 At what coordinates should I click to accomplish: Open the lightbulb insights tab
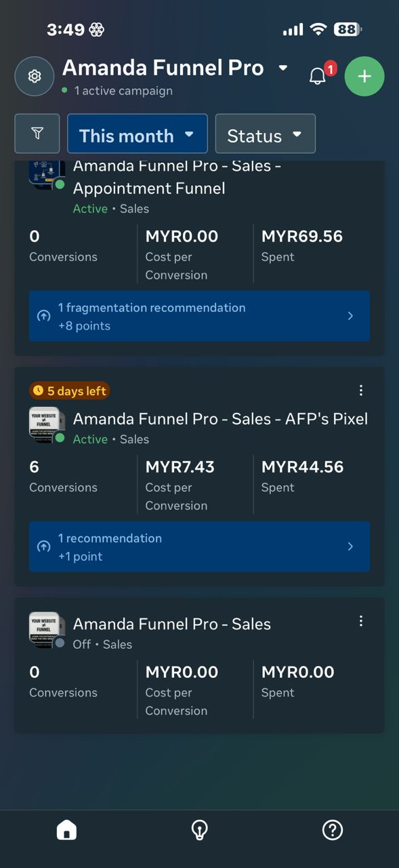[x=199, y=829]
